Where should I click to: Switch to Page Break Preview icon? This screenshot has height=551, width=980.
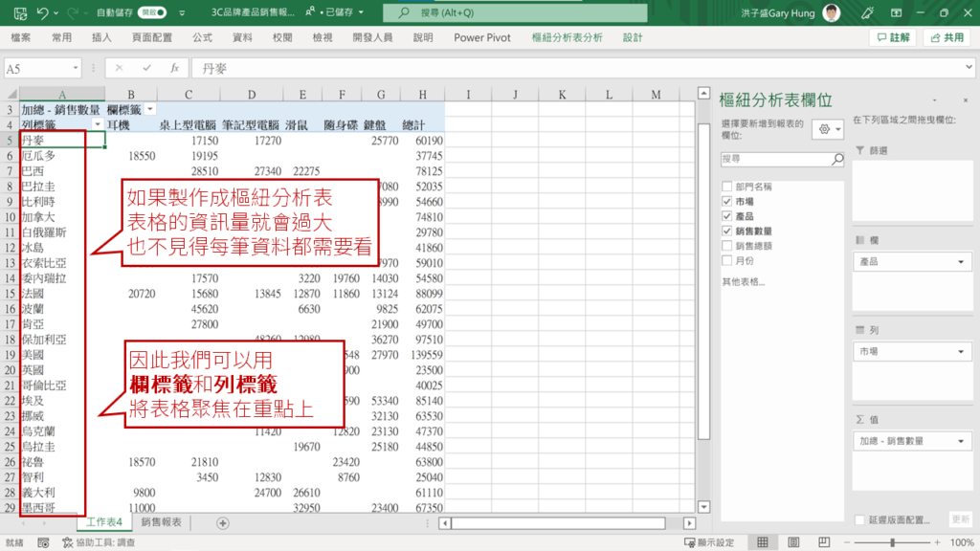point(824,542)
